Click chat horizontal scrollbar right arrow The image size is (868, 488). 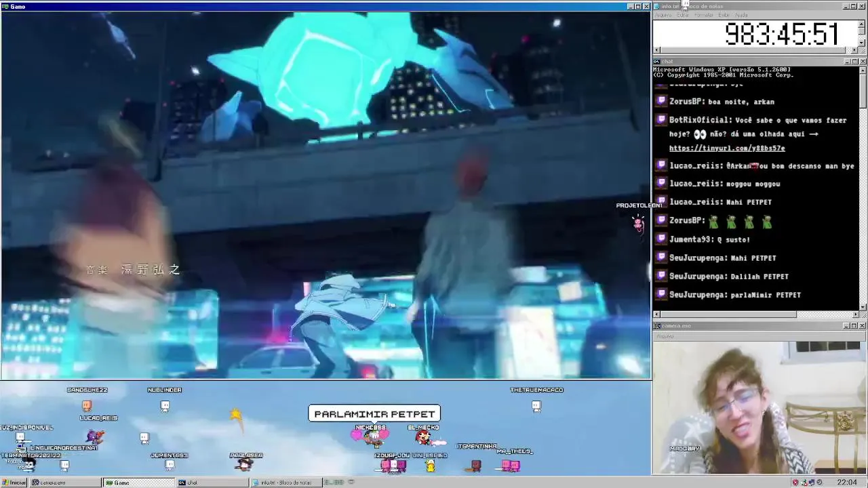(x=855, y=314)
